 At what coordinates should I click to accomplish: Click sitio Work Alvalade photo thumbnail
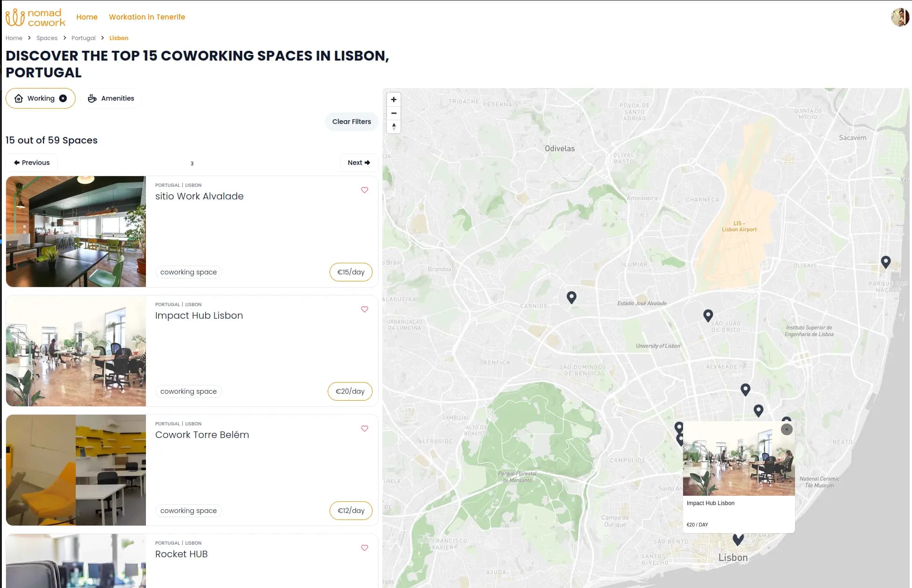coord(76,232)
